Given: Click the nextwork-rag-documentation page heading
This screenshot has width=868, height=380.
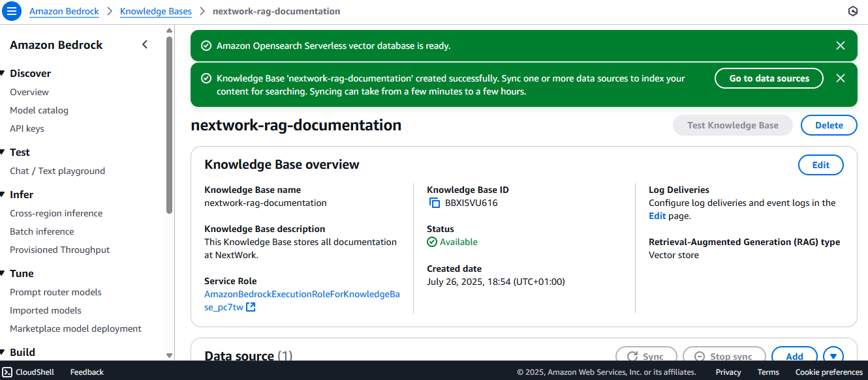Looking at the screenshot, I should click(296, 125).
